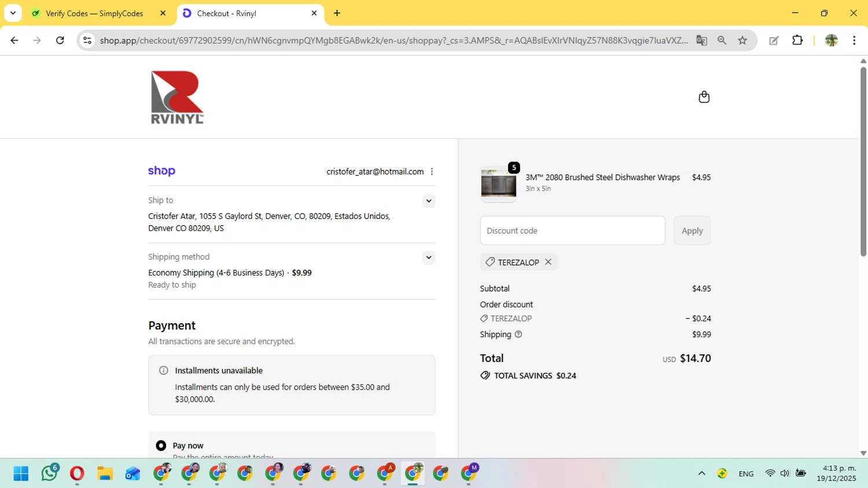
Task: Select the Checkout - Rvinyl tab
Action: [x=249, y=13]
